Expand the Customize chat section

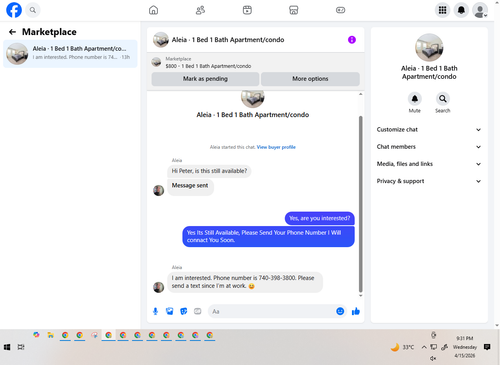(429, 130)
